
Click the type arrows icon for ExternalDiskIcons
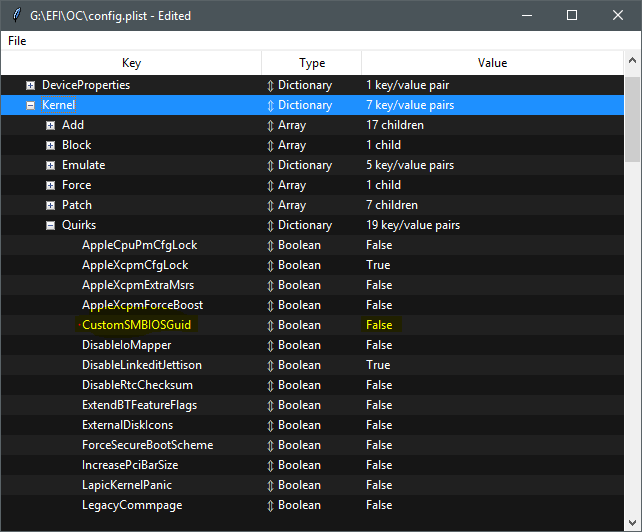[270, 425]
